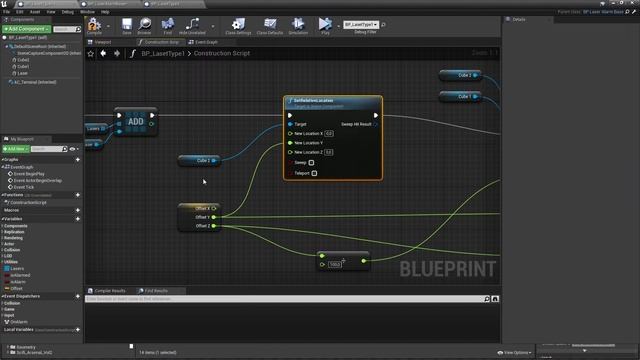Open the Asset menu
Viewport: 640px width, 360px height.
coord(35,12)
